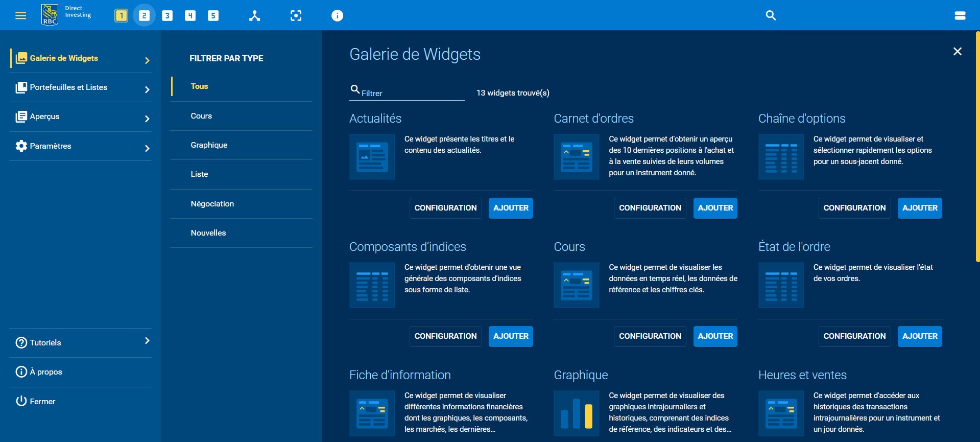Click into the Filtrer search field
Screen dimensions: 980x442
coord(407,92)
